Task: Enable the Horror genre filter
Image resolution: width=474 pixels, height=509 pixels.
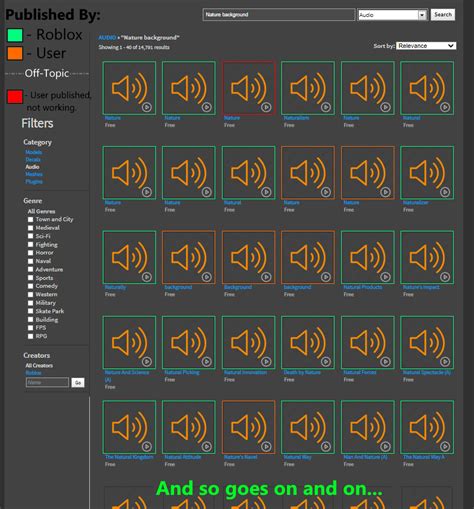Action: (x=30, y=253)
